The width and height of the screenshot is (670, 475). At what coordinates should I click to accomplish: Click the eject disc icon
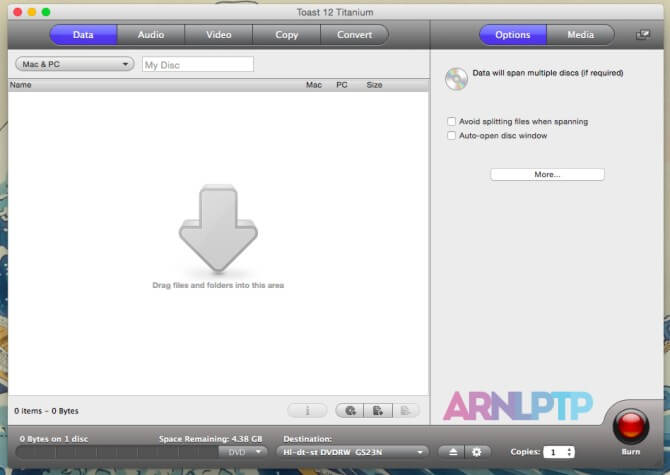(x=453, y=452)
